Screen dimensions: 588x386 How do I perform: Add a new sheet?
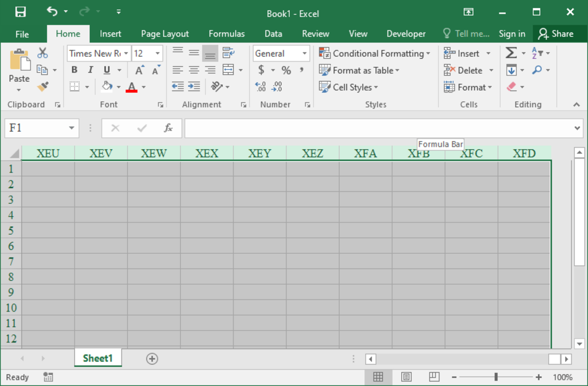click(152, 359)
